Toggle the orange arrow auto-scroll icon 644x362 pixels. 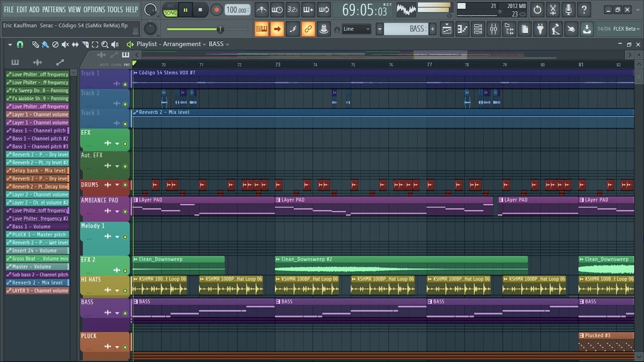[x=277, y=29]
